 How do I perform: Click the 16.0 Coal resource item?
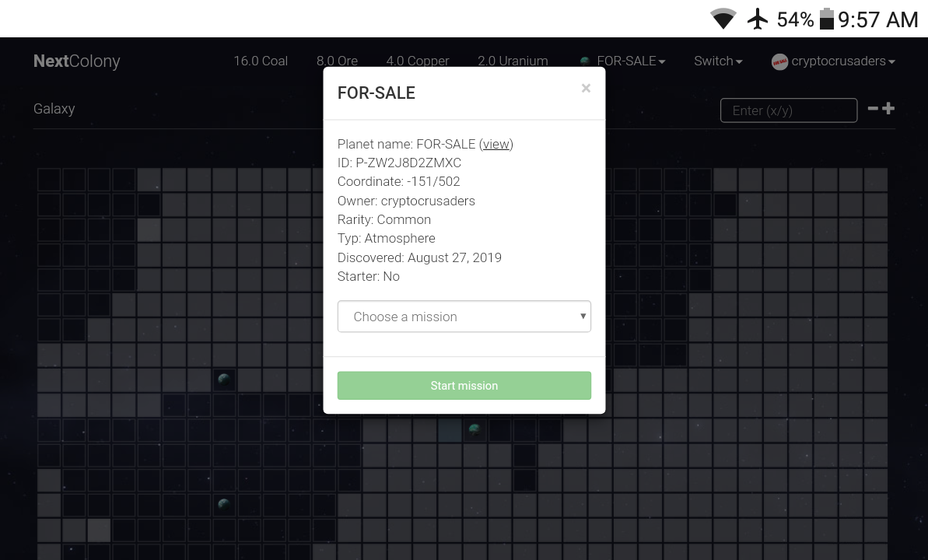(x=261, y=61)
